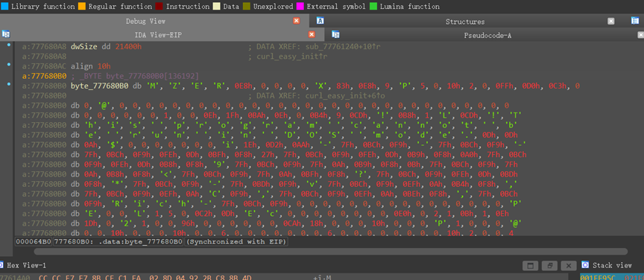Select the 'align 10h' directive
The height and width of the screenshot is (280, 644).
click(91, 66)
